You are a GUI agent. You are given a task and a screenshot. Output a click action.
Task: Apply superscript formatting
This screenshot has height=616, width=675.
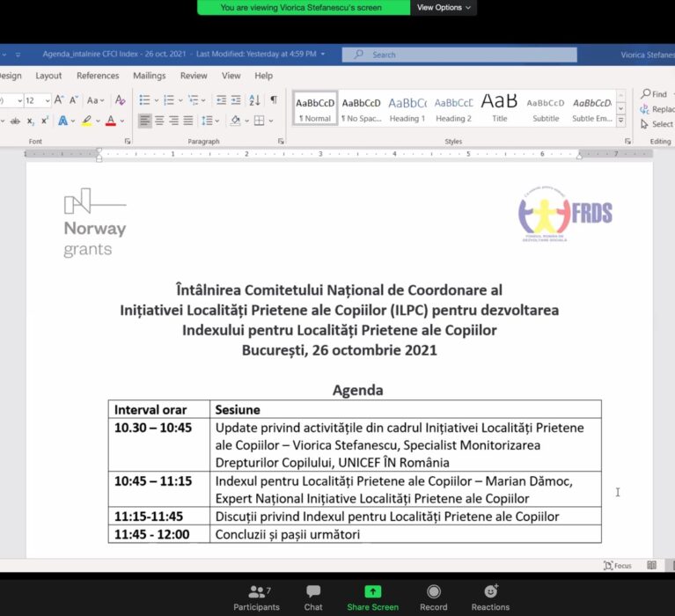[44, 121]
